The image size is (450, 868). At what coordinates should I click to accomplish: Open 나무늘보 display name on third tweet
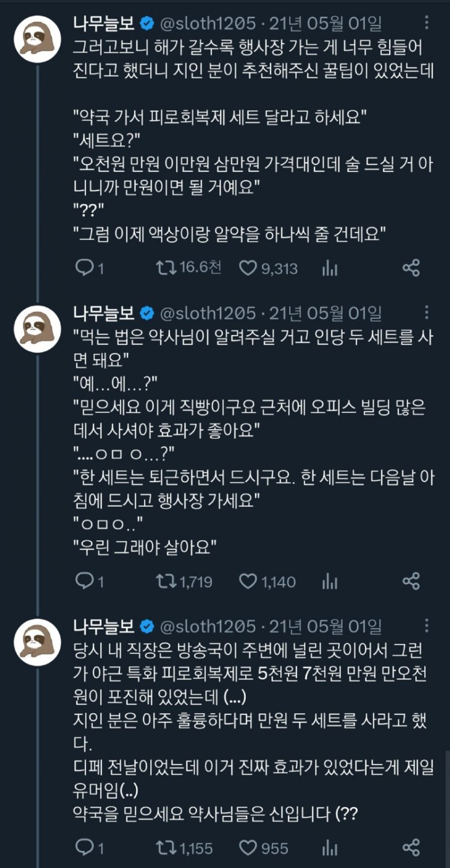click(x=104, y=626)
